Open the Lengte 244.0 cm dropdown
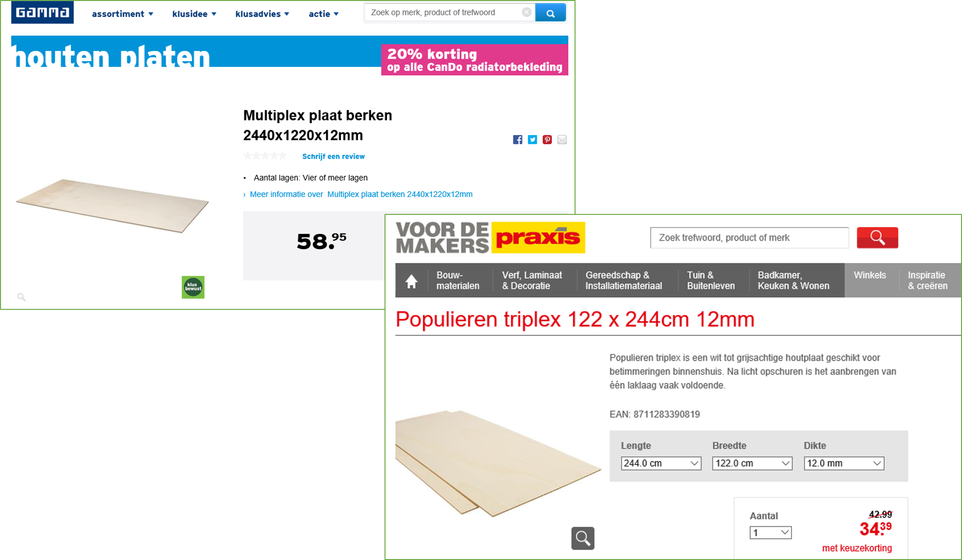Viewport: 962px width, 560px height. click(x=661, y=463)
